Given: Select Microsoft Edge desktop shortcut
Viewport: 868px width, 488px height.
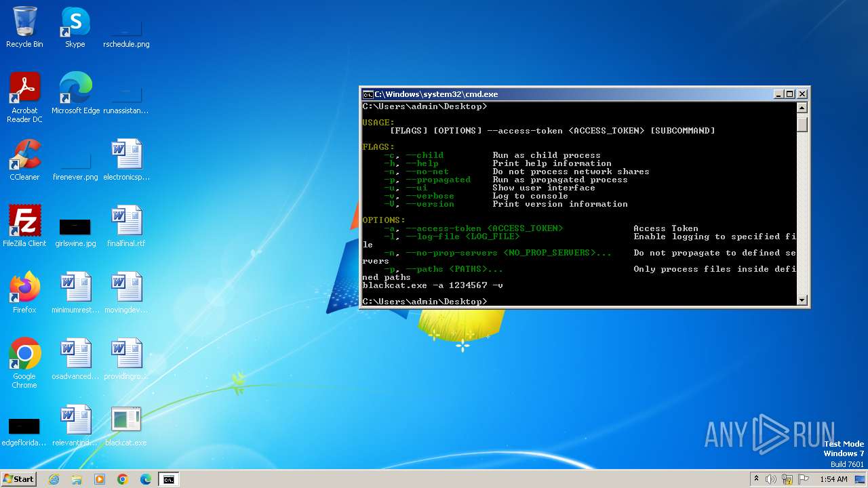Looking at the screenshot, I should click(x=75, y=94).
